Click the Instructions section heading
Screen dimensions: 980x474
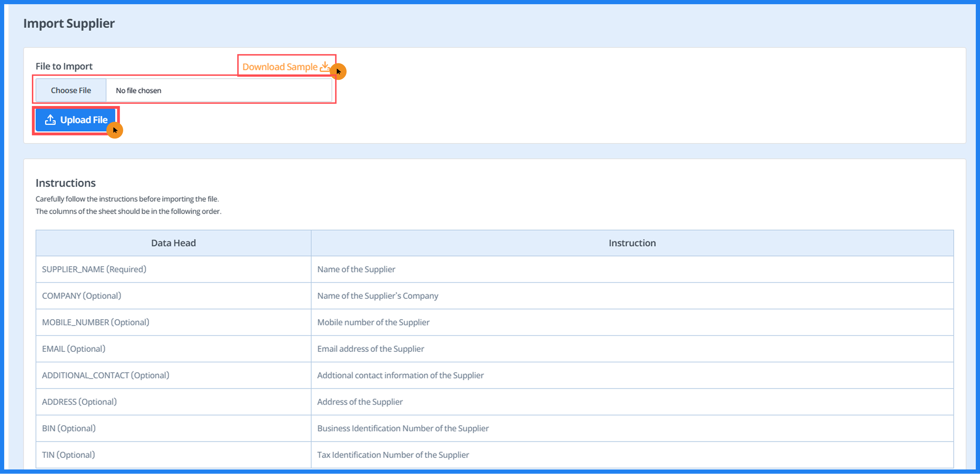[65, 183]
